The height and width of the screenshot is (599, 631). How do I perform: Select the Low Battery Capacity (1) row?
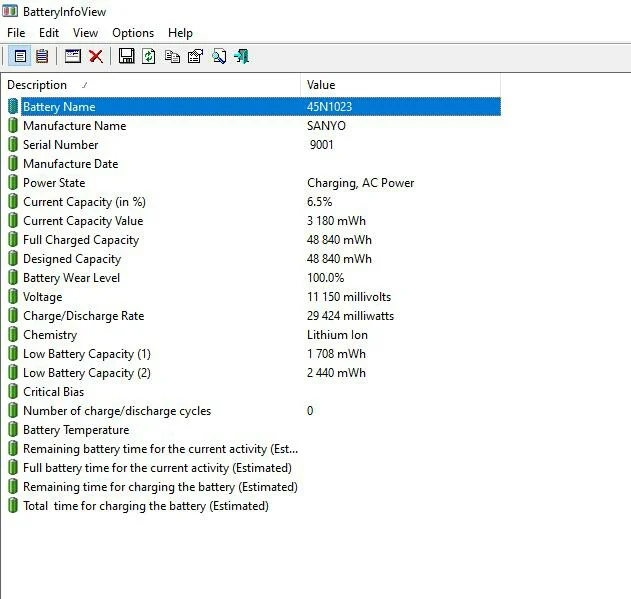point(254,354)
